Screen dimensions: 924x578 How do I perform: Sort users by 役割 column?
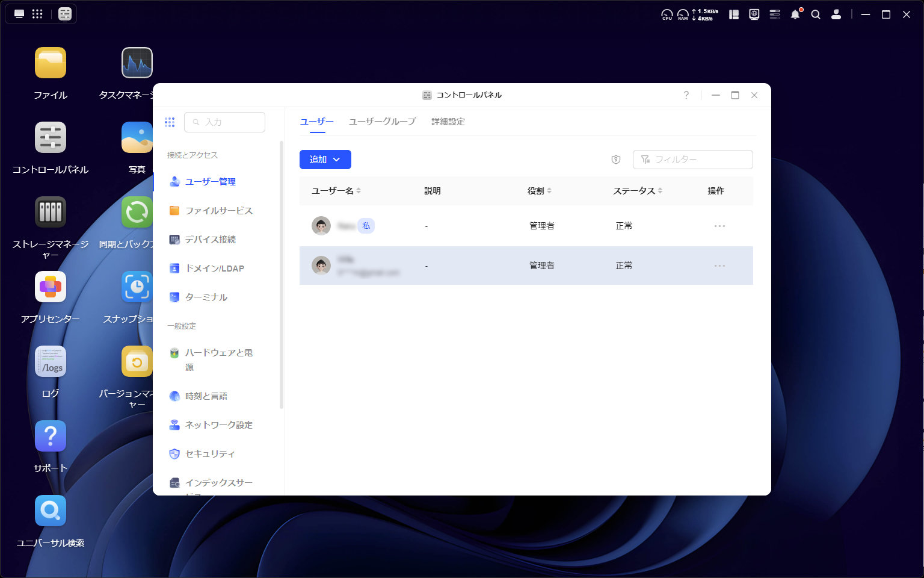click(x=549, y=191)
